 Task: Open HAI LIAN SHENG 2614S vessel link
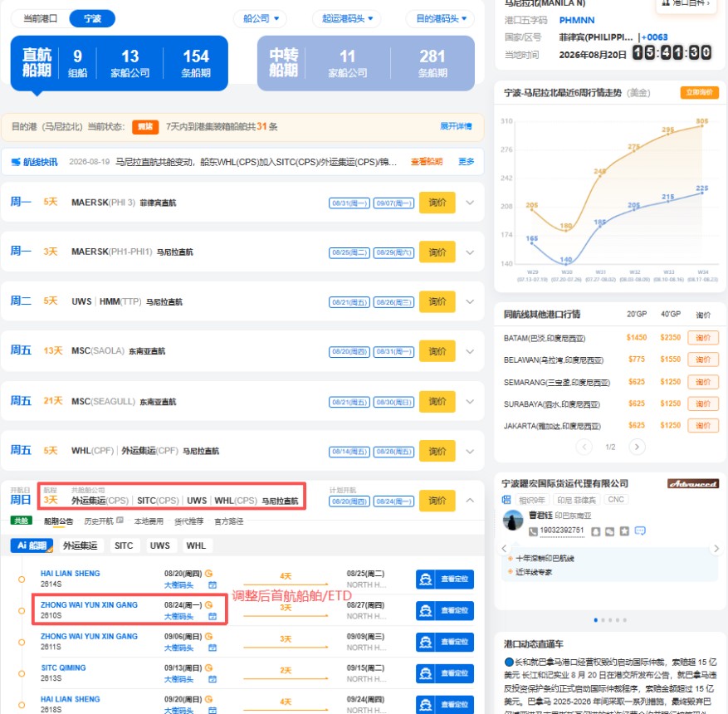(x=70, y=574)
